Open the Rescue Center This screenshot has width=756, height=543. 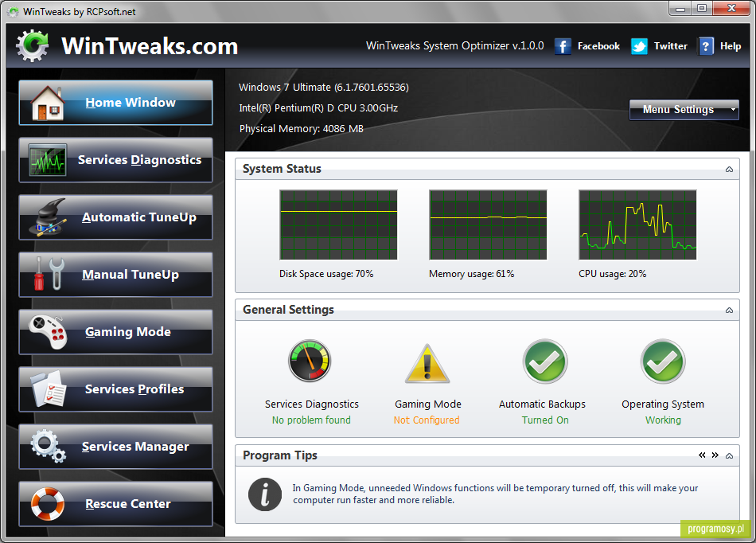115,504
